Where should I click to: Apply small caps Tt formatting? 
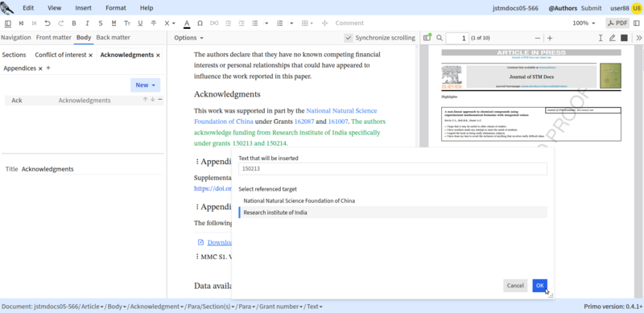point(127,23)
